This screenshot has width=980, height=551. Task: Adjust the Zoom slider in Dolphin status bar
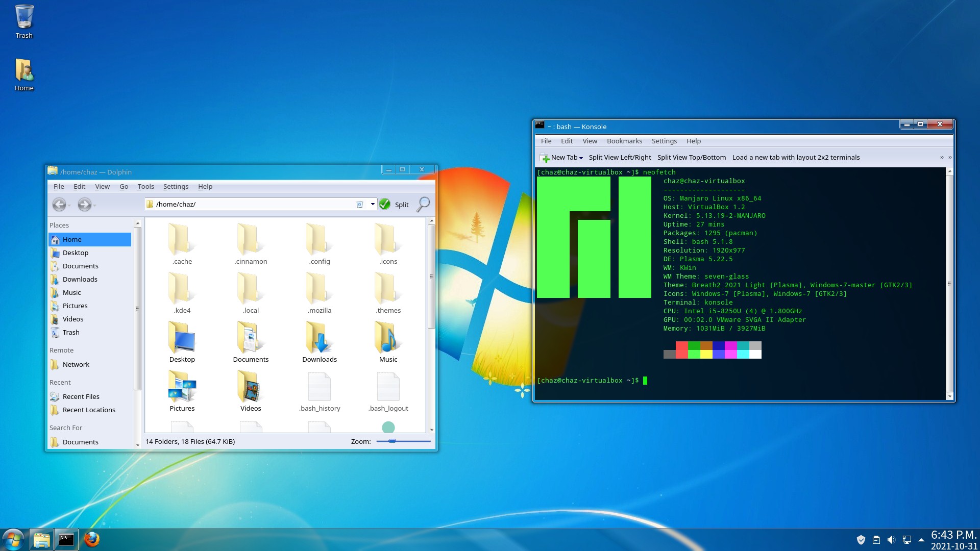[x=392, y=441]
